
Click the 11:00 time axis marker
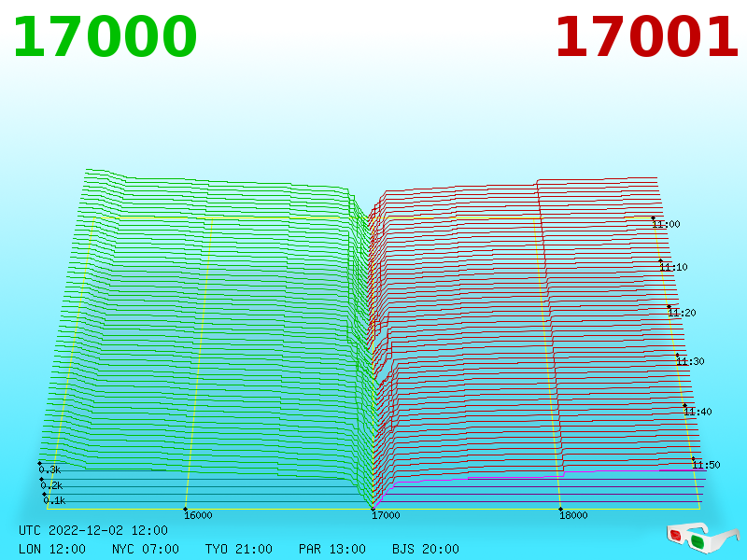(666, 224)
